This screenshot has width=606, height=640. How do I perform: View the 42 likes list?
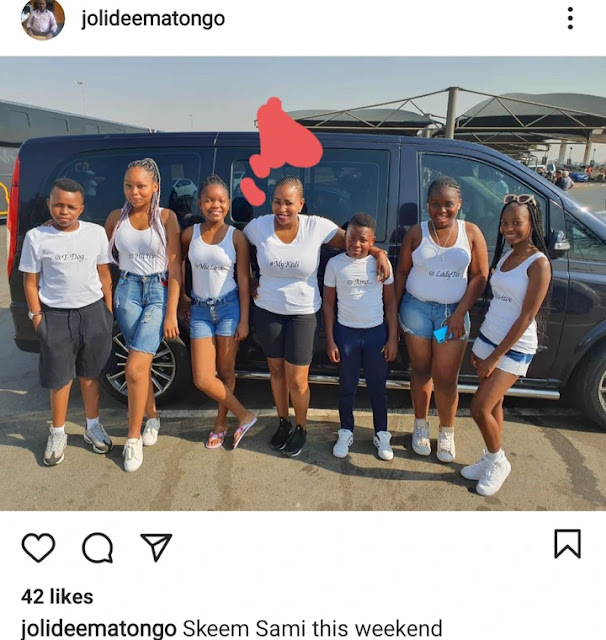point(57,596)
